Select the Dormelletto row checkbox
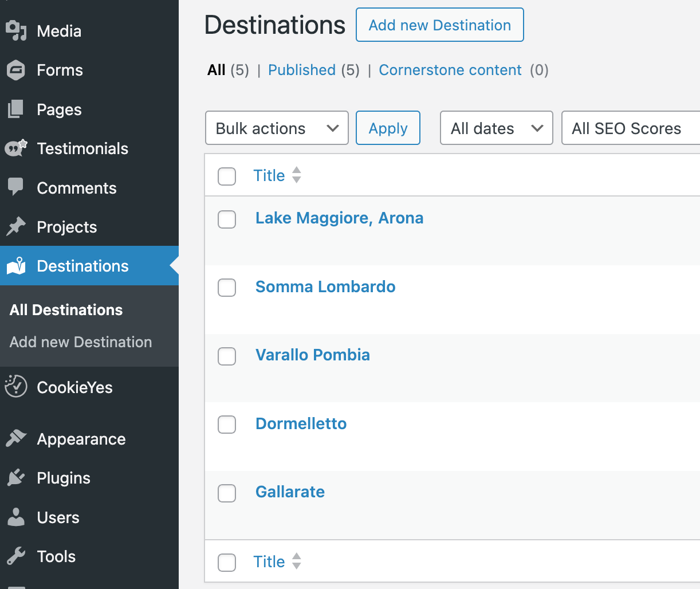Image resolution: width=700 pixels, height=589 pixels. pos(227,425)
